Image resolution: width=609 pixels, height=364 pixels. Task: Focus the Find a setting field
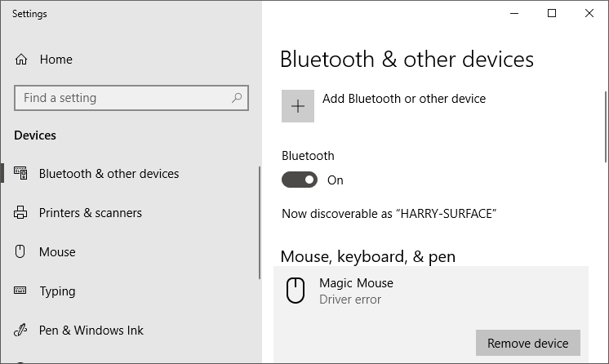[x=131, y=98]
